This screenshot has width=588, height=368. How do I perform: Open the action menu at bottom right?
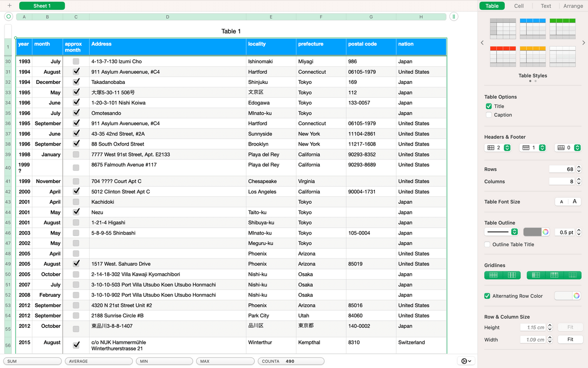pos(466,361)
